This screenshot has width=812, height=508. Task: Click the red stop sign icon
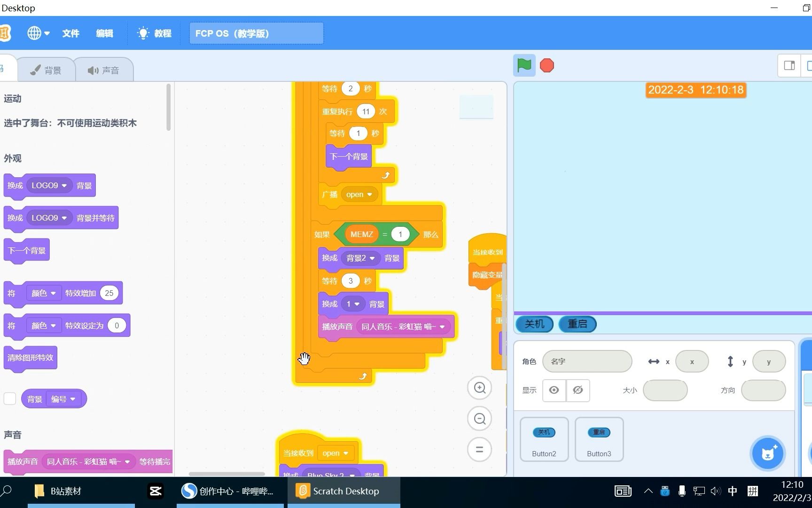[546, 65]
